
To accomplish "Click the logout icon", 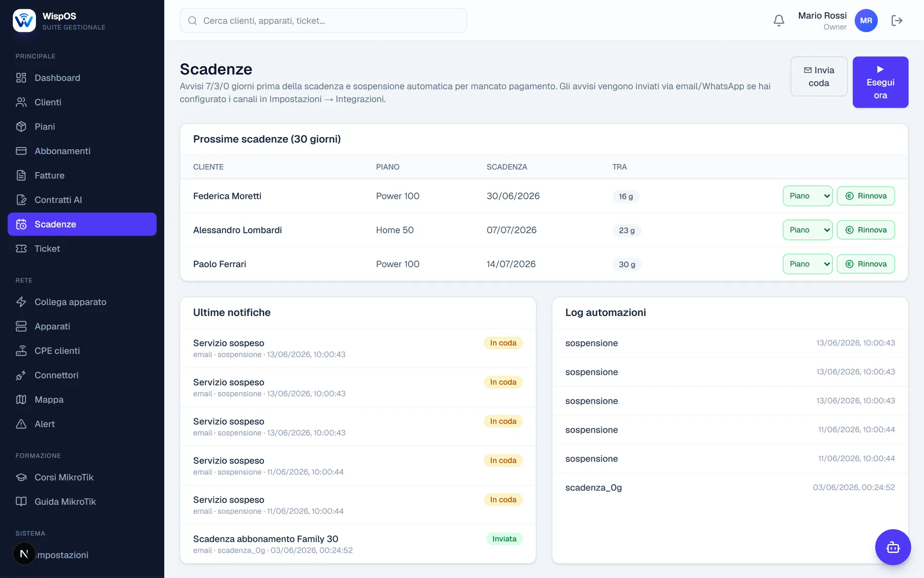I will tap(897, 21).
